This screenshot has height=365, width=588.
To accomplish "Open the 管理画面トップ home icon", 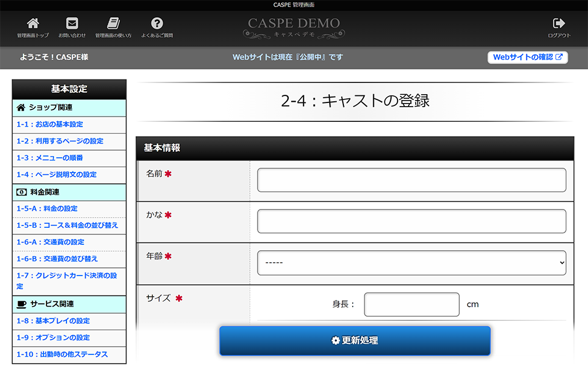I will [x=32, y=24].
